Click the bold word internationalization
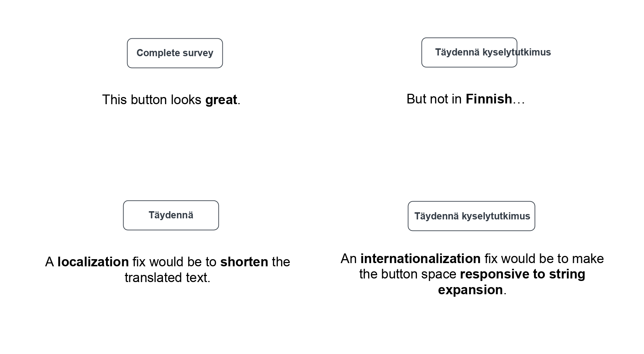 pos(420,258)
